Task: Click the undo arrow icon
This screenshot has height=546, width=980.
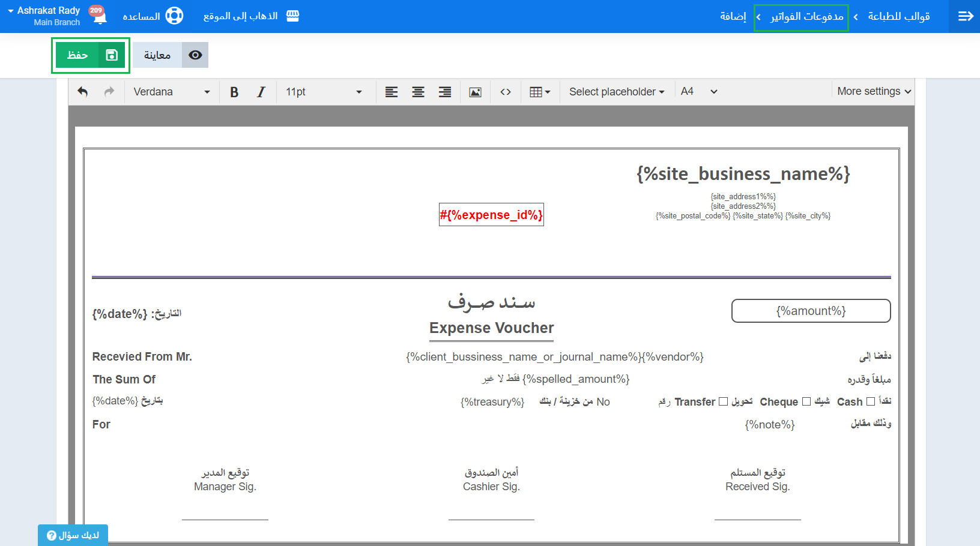Action: click(83, 92)
